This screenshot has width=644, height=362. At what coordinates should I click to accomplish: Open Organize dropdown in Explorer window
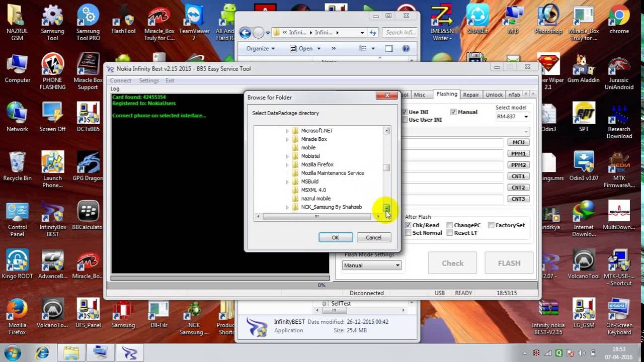pyautogui.click(x=261, y=49)
